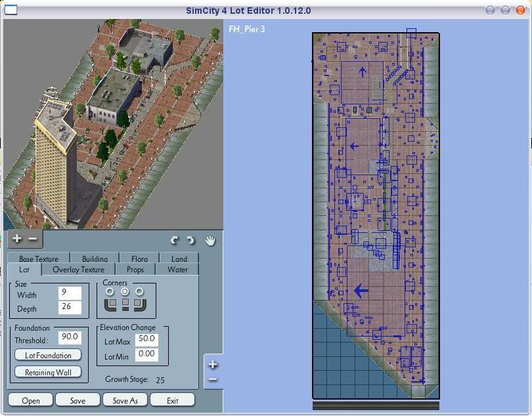The height and width of the screenshot is (416, 532).
Task: Click the Lot Foundation button
Action: click(x=48, y=355)
